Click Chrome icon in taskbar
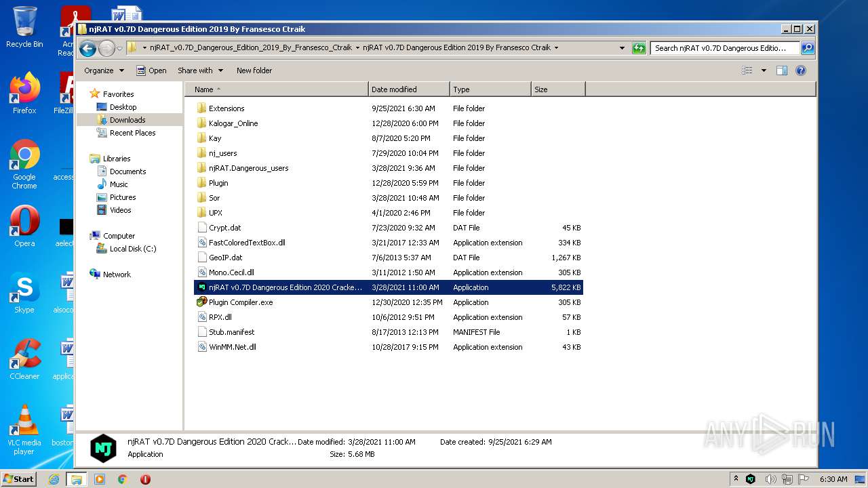 [x=123, y=479]
